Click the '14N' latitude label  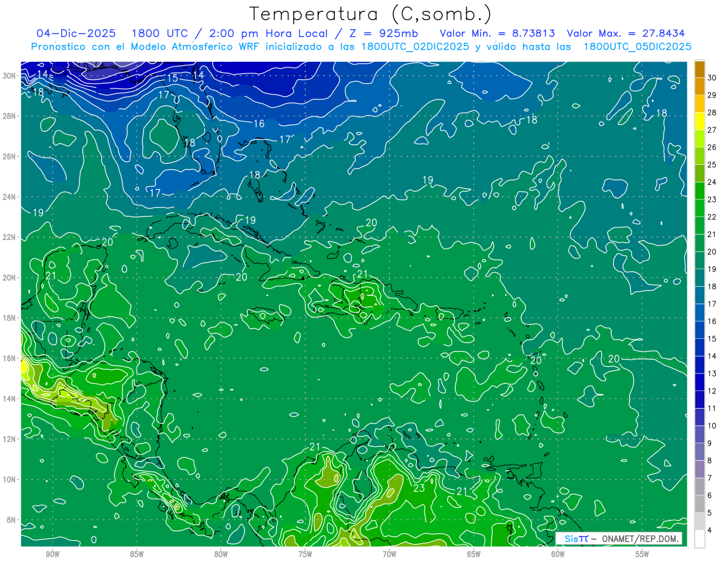coord(10,399)
